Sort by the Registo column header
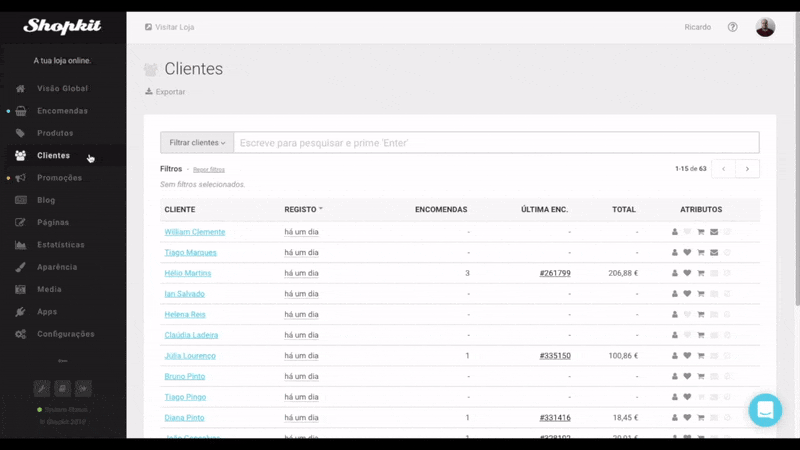Viewport: 800px width, 450px height. [303, 209]
